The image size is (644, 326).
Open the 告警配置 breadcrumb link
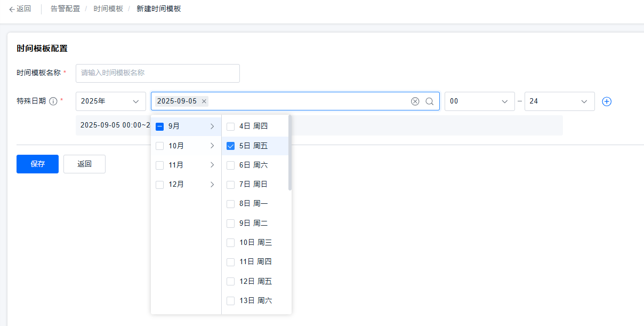(65, 9)
